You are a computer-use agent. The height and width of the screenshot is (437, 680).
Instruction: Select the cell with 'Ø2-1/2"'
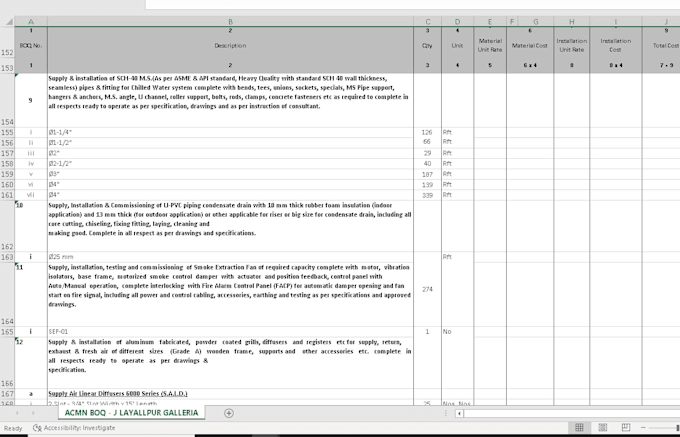230,163
